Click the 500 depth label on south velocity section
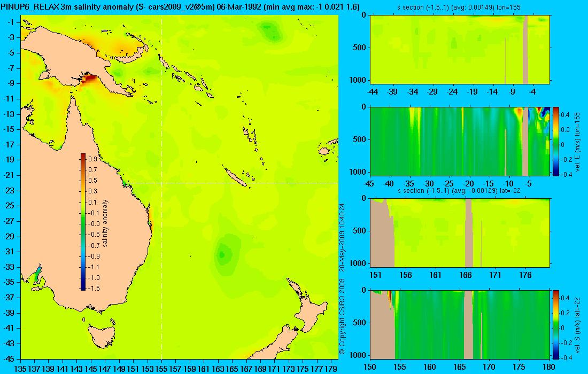 click(x=360, y=323)
